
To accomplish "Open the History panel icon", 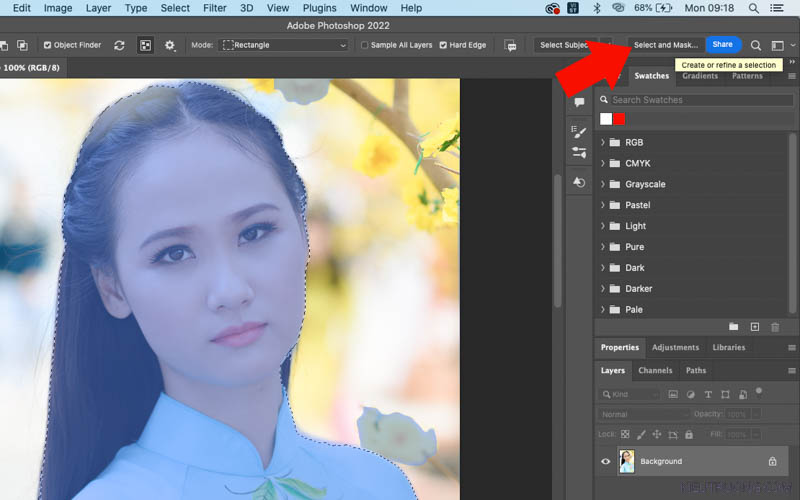I will (579, 182).
